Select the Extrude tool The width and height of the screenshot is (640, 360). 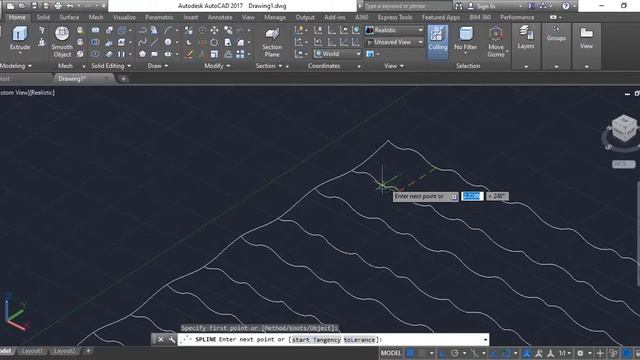tap(20, 38)
